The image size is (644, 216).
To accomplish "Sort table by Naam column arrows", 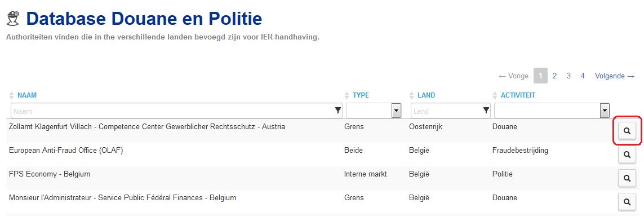I will point(11,95).
